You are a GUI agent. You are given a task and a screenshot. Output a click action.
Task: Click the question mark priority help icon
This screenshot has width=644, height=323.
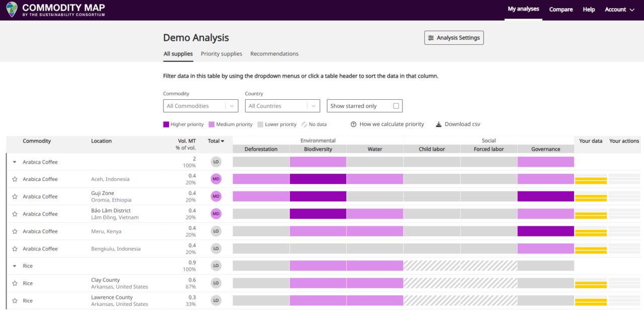(354, 124)
